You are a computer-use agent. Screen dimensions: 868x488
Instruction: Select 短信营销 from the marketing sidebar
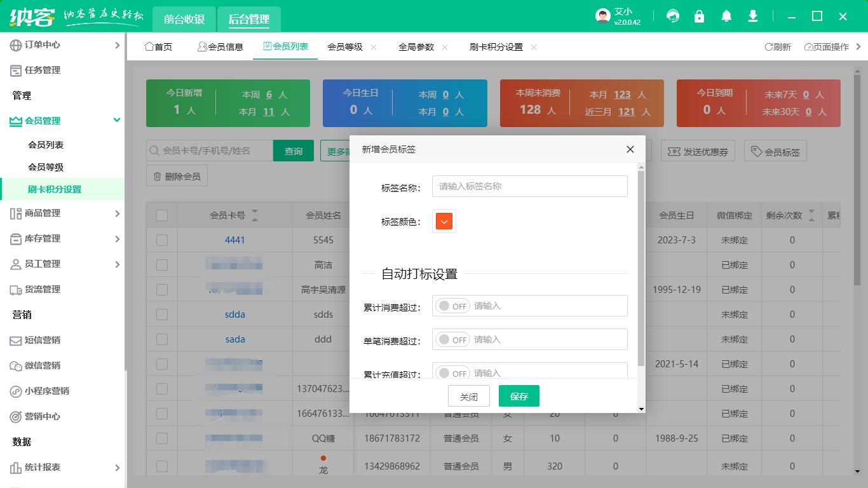pos(44,341)
